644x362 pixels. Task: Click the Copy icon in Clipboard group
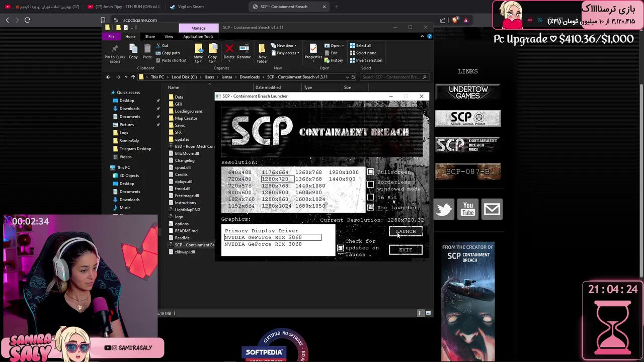tap(133, 48)
